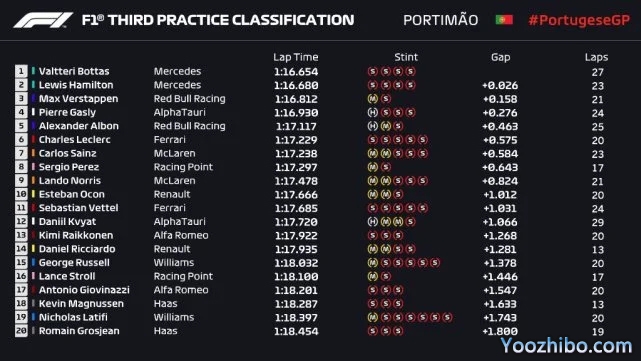The width and height of the screenshot is (641, 361).
Task: Click the teal Mercedes color bar beside Bottas
Action: (x=33, y=71)
